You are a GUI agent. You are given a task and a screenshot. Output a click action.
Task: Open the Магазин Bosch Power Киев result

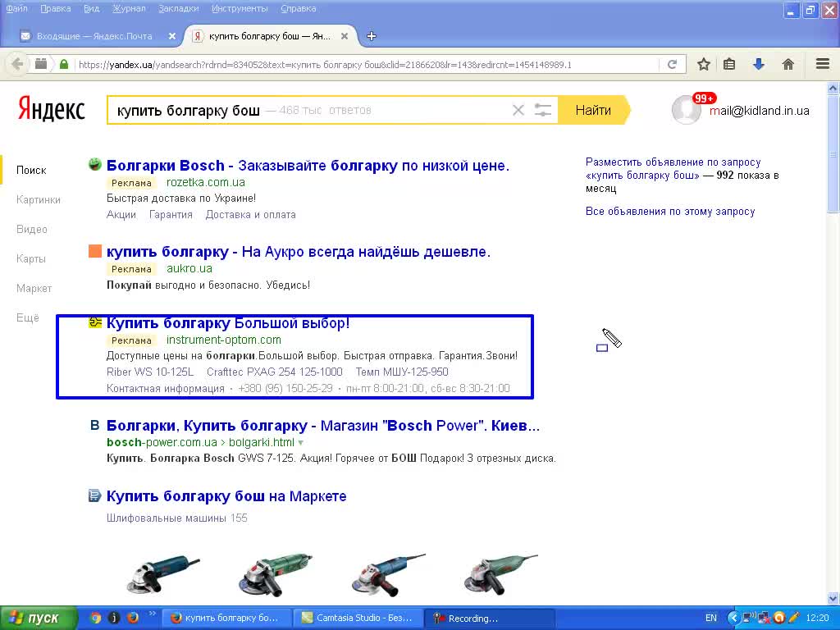tap(323, 426)
